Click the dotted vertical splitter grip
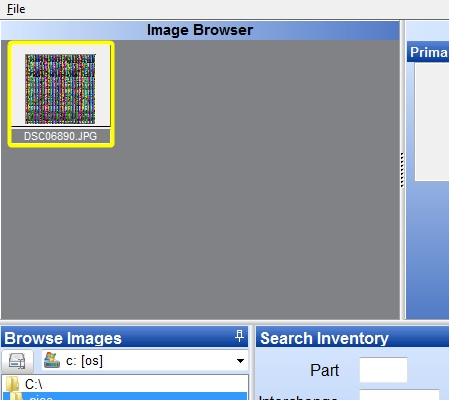Image resolution: width=449 pixels, height=400 pixels. click(x=402, y=170)
